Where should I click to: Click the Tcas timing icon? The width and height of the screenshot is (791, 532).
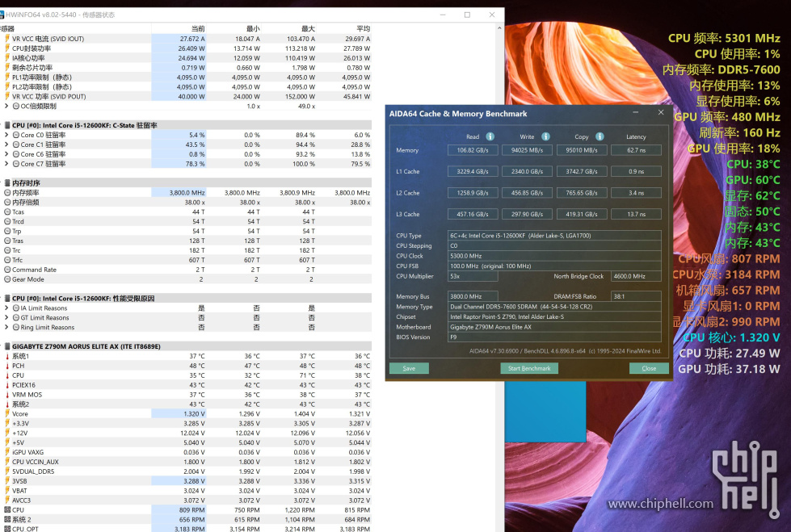pos(7,212)
